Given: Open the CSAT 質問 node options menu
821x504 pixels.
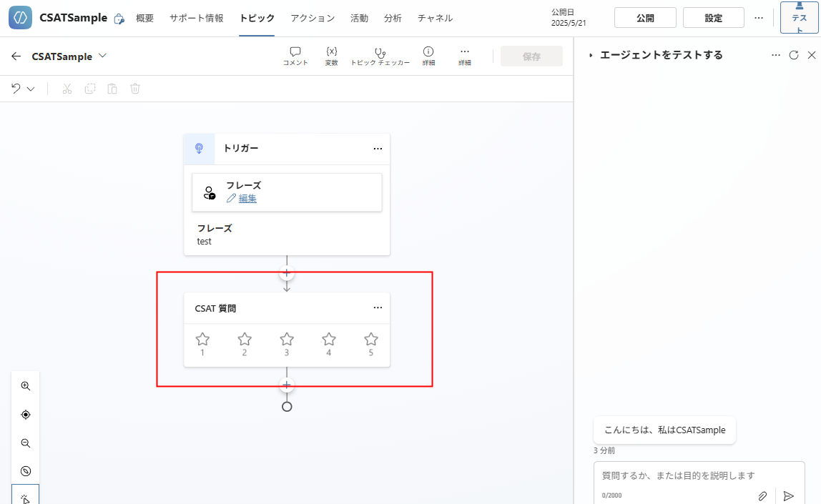Looking at the screenshot, I should (x=378, y=307).
